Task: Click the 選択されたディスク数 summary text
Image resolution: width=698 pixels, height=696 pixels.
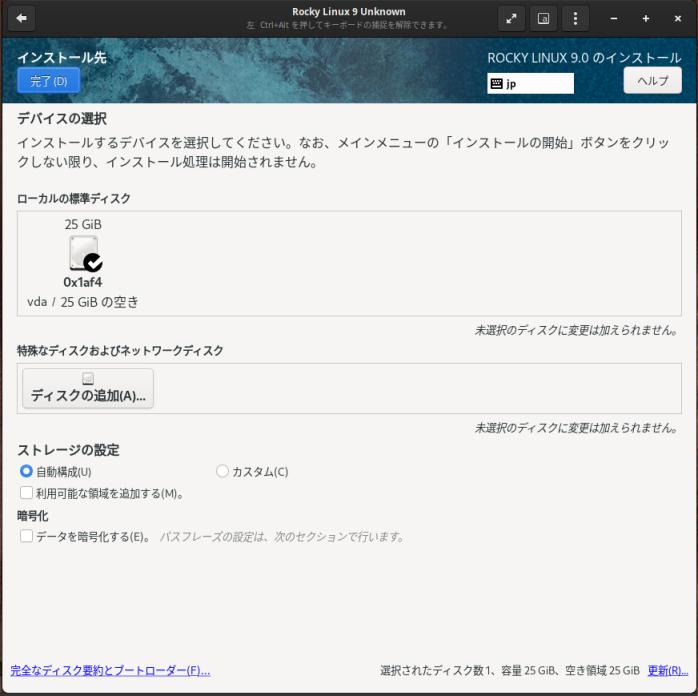Action: (x=510, y=671)
